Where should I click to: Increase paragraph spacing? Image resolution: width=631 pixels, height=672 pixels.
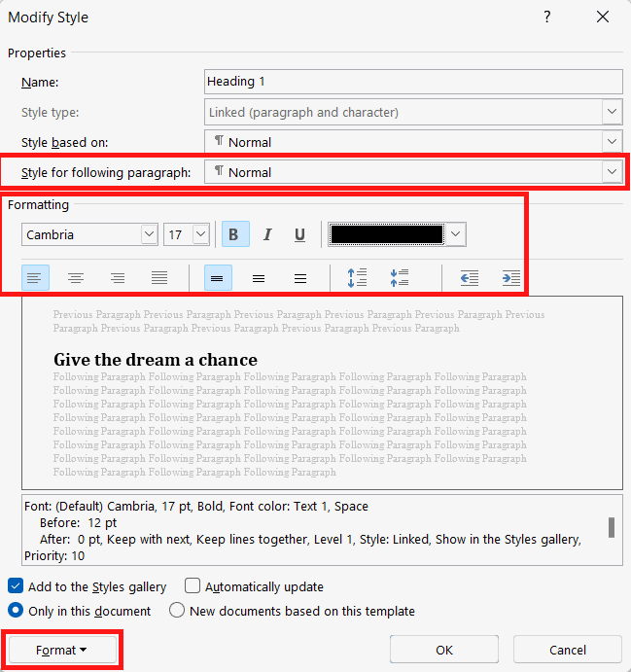[357, 278]
